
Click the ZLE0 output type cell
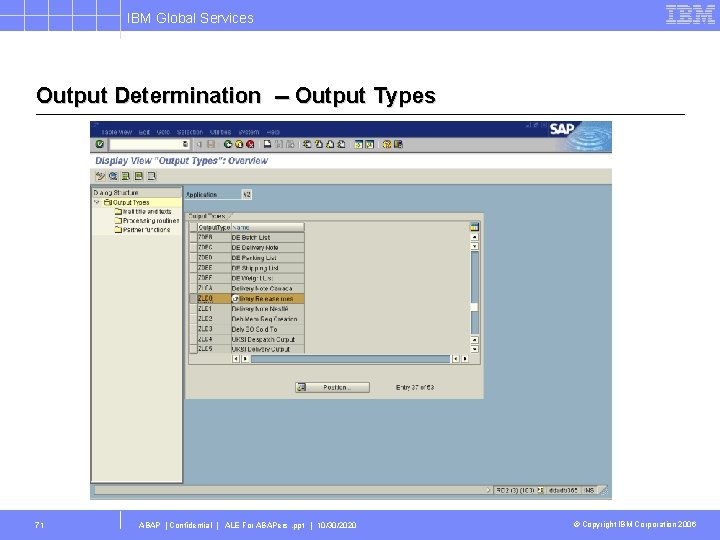[x=214, y=298]
